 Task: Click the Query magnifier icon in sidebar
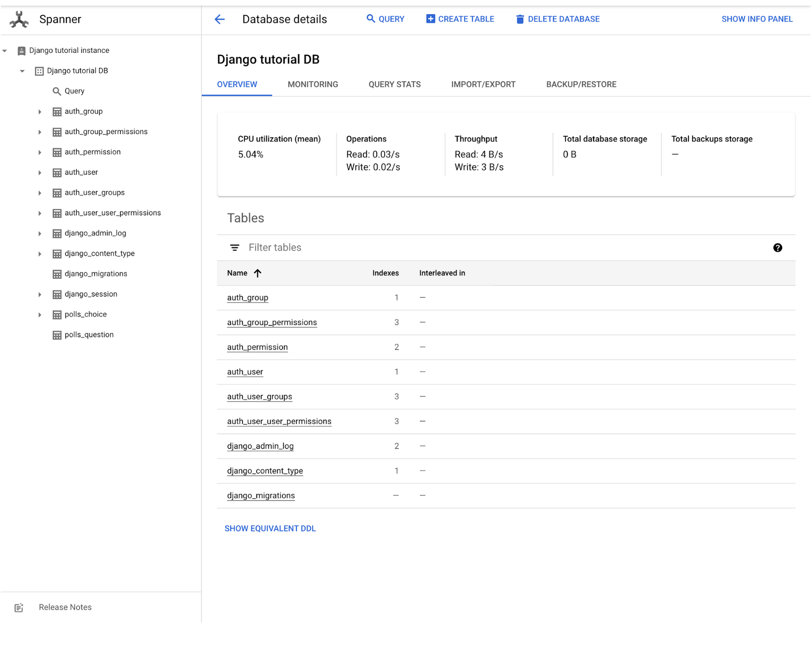57,91
